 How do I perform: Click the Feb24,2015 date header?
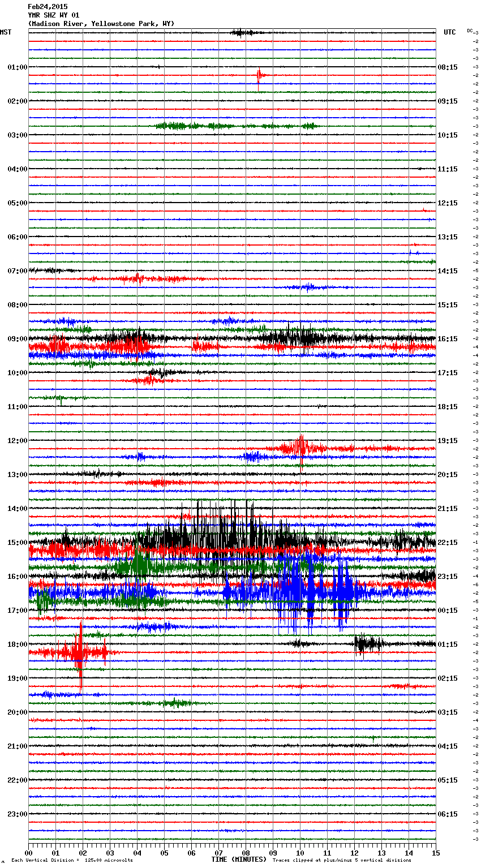pyautogui.click(x=48, y=7)
